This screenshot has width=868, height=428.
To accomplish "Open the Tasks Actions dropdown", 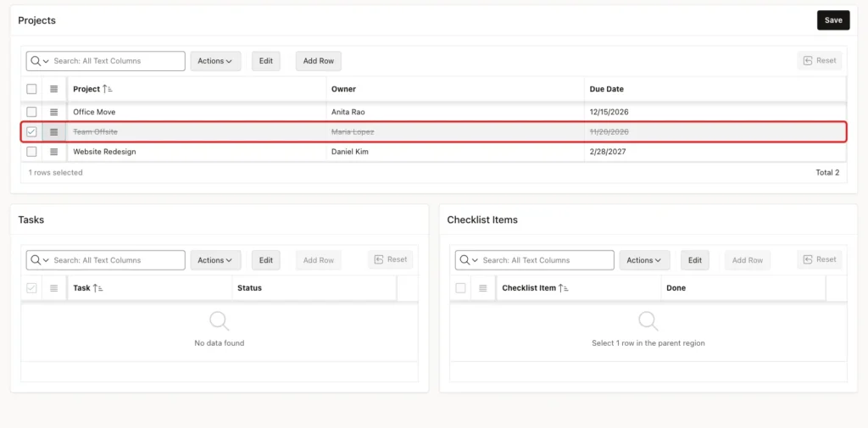I will coord(215,260).
